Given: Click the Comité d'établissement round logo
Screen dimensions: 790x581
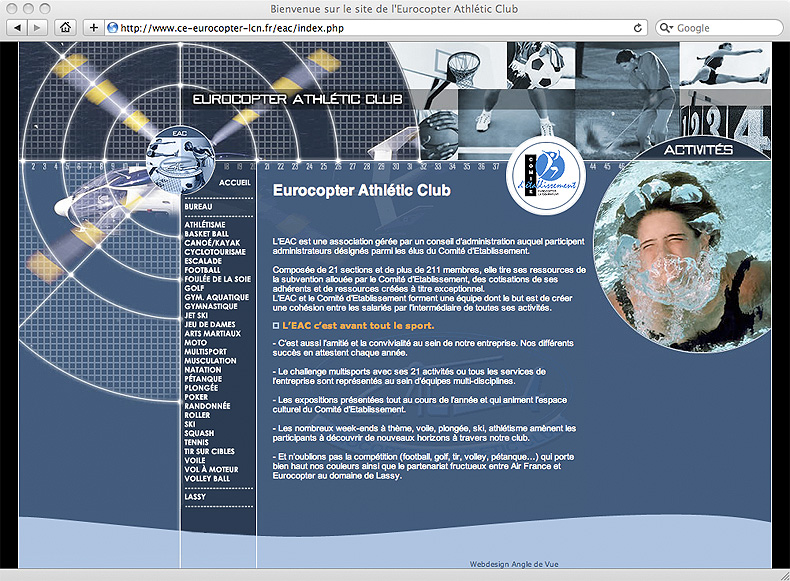Looking at the screenshot, I should tap(546, 176).
